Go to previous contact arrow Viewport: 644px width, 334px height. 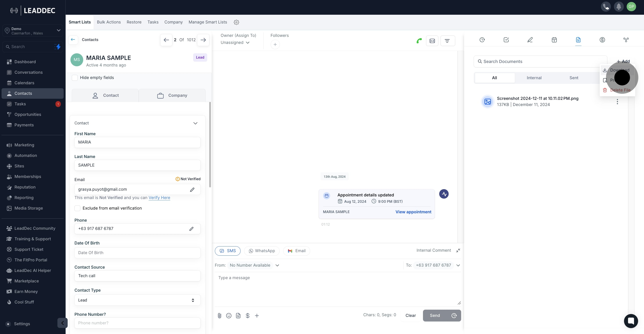click(x=166, y=40)
